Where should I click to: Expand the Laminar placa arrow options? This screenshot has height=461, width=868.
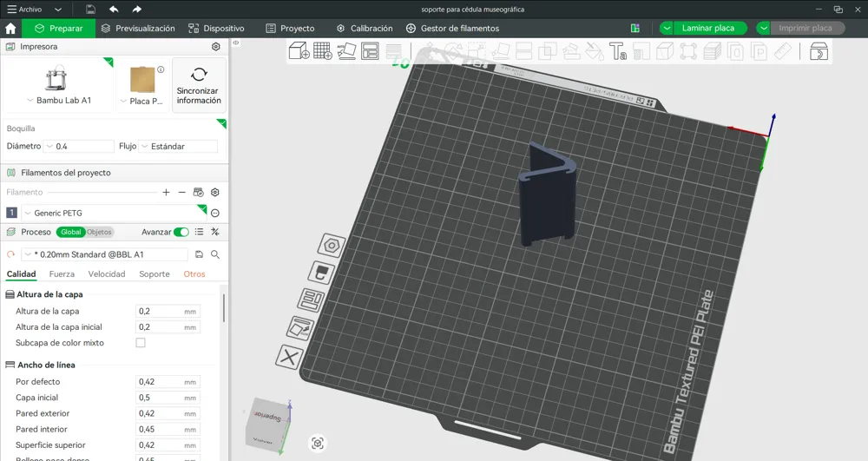tap(667, 29)
